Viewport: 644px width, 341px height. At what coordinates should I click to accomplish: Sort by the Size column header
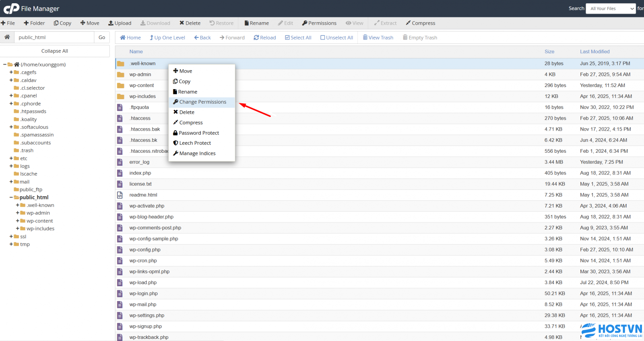(x=549, y=52)
